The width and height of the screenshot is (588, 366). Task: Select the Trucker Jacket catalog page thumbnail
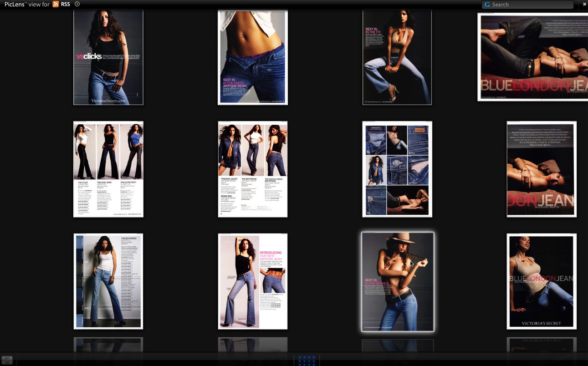(x=253, y=169)
